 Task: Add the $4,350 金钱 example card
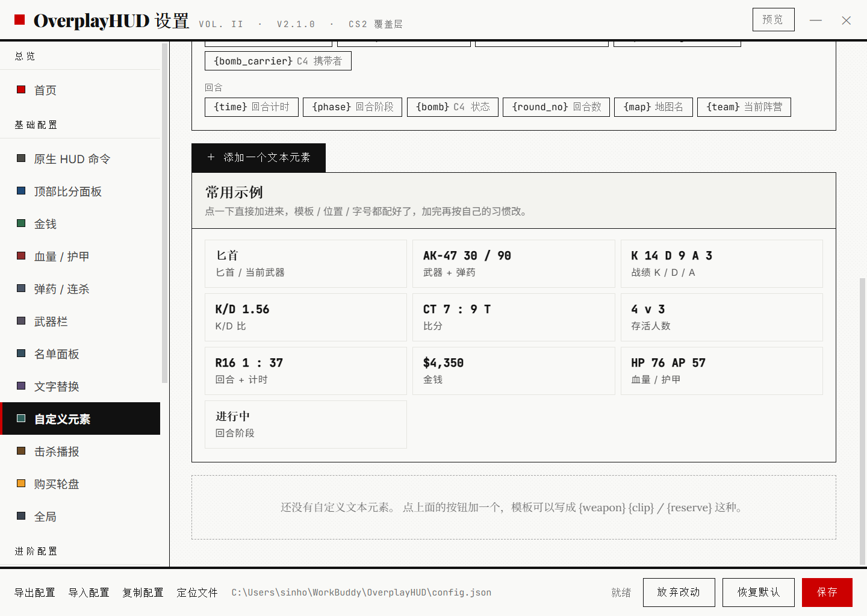pos(514,371)
